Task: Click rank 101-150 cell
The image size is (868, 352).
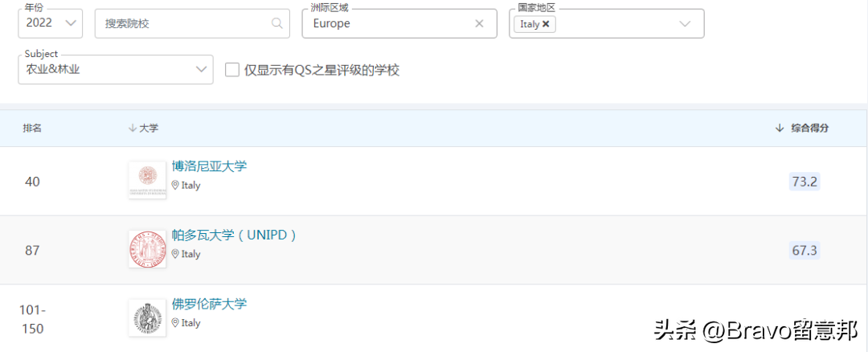Action: (x=32, y=319)
